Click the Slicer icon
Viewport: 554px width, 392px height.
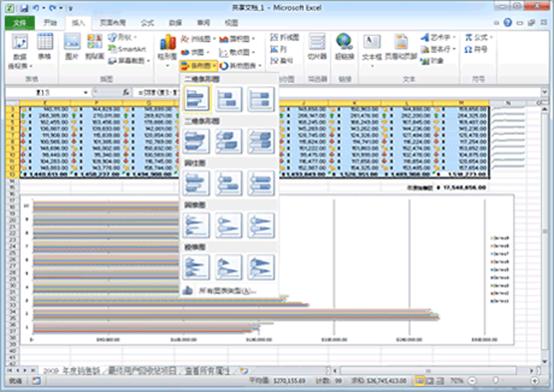(x=317, y=47)
